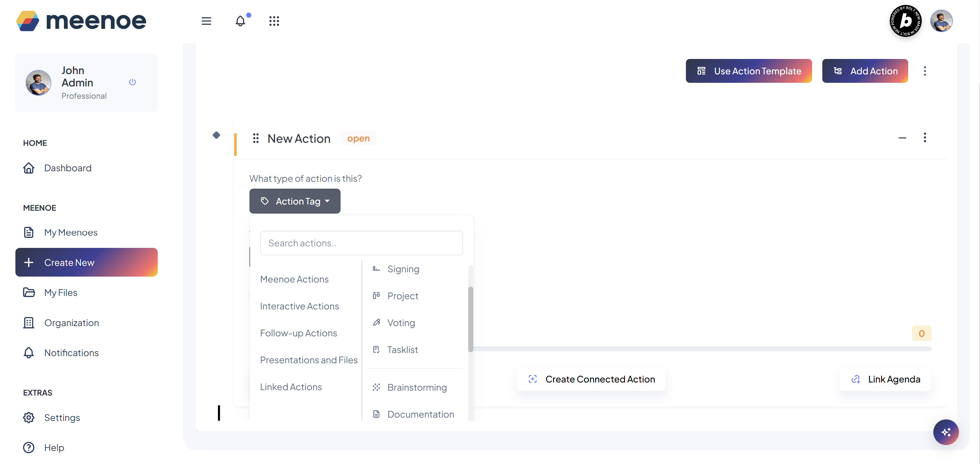
Task: Choose Voting from the action list
Action: (x=401, y=322)
